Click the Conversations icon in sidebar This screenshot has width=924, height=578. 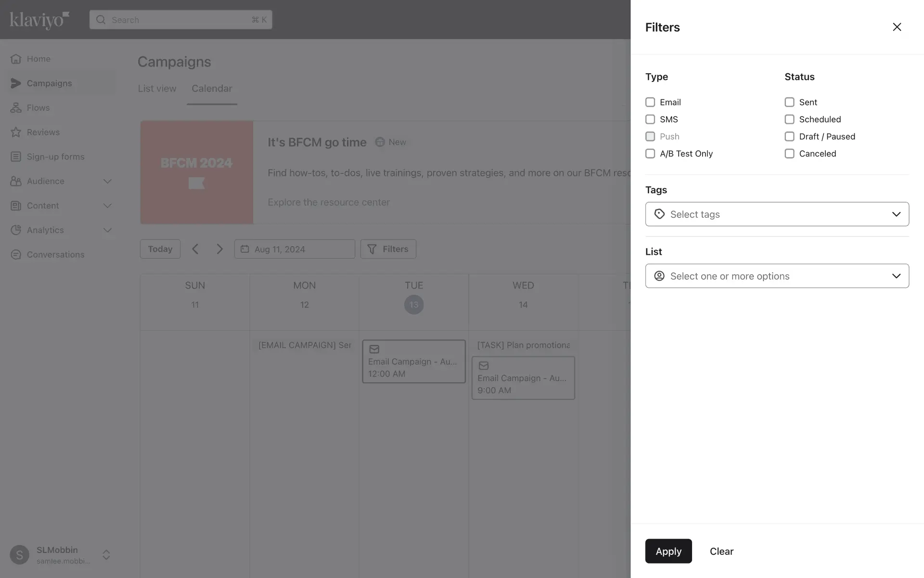(x=16, y=254)
